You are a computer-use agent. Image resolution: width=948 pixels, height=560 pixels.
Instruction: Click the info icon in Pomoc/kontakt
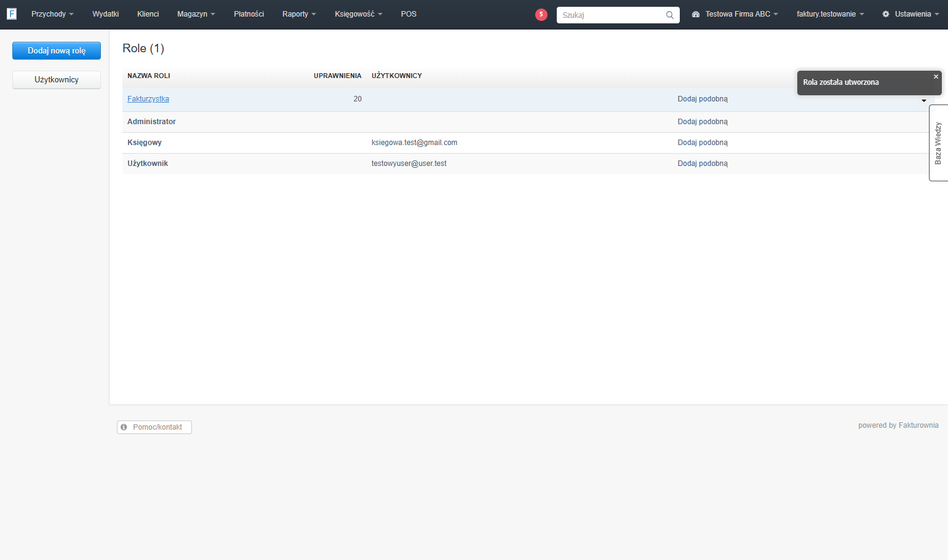click(124, 427)
